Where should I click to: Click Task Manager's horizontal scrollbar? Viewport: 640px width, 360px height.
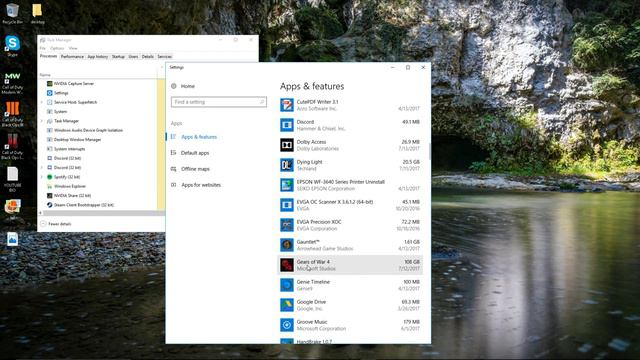click(104, 213)
